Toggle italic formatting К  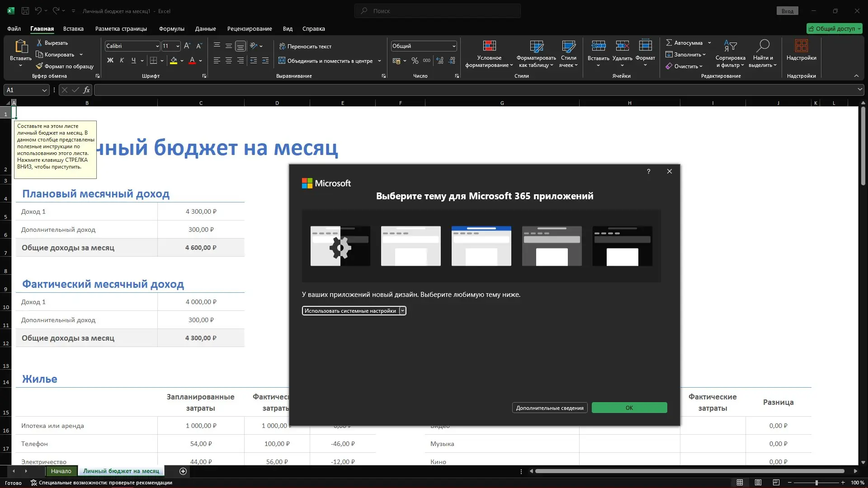coord(122,61)
